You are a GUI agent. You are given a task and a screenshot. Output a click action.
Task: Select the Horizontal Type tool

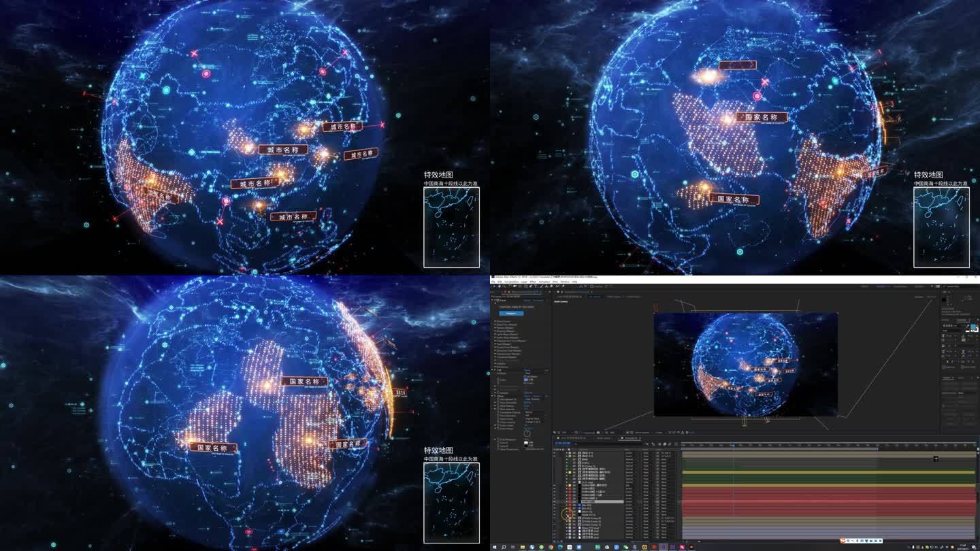click(x=536, y=286)
